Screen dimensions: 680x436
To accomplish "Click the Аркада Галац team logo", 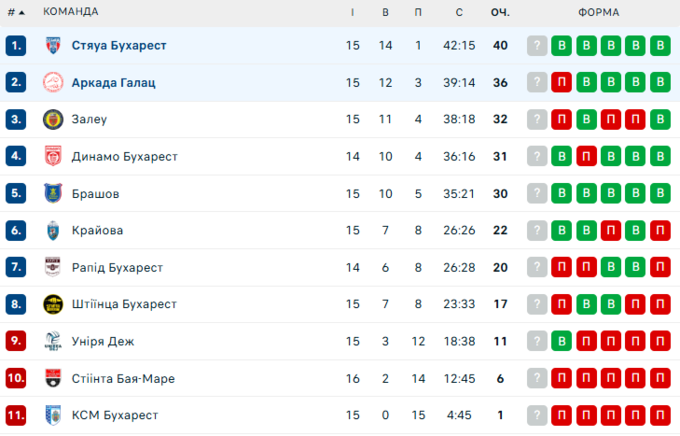I will coord(53,83).
